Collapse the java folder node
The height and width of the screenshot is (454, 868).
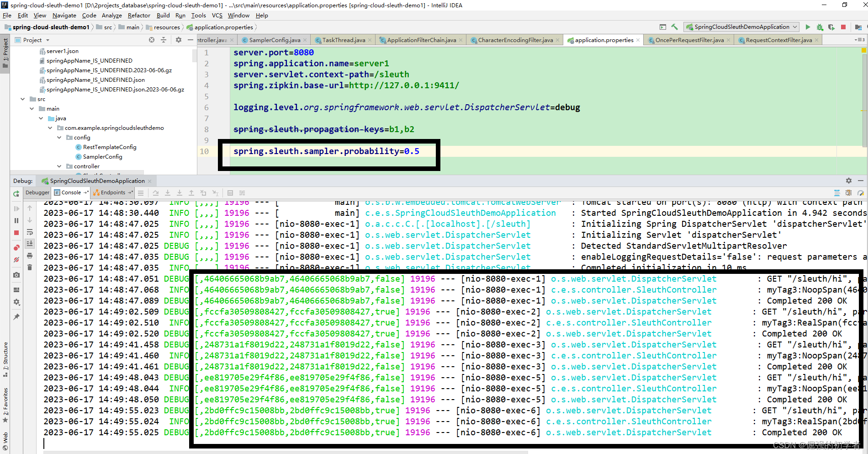pos(41,118)
